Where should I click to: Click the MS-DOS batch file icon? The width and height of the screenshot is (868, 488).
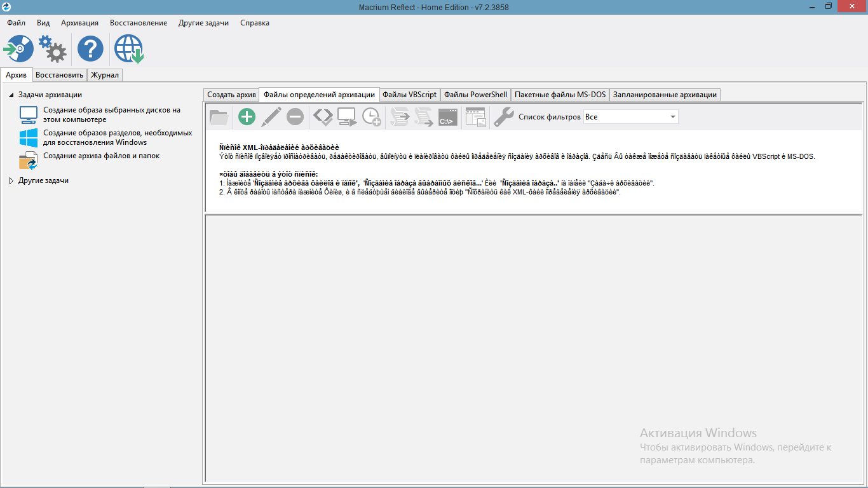[448, 117]
